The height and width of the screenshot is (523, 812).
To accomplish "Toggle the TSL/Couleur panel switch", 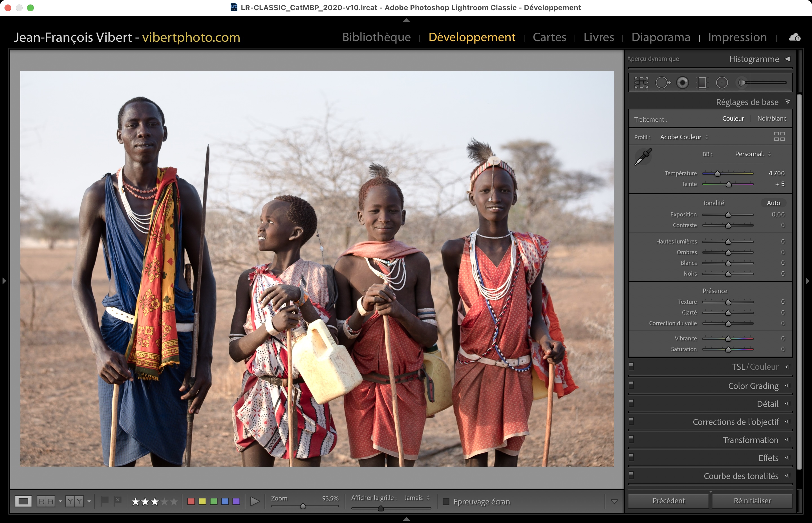I will pyautogui.click(x=631, y=366).
